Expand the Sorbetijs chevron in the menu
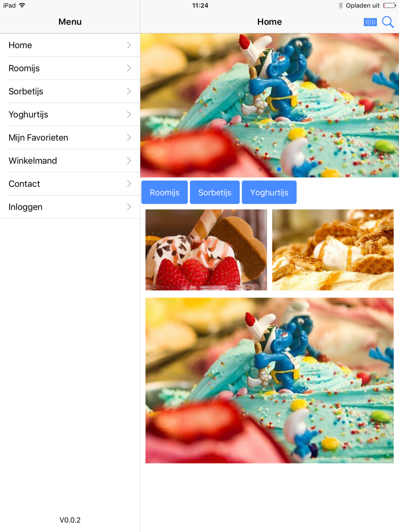 click(x=129, y=91)
